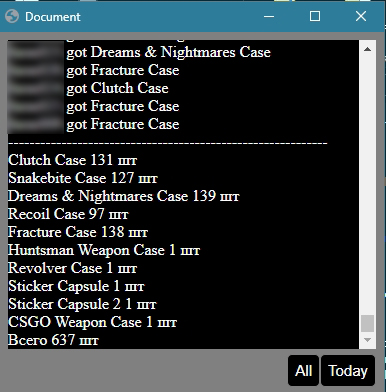Close the Document window
This screenshot has width=386, height=392.
(x=361, y=16)
